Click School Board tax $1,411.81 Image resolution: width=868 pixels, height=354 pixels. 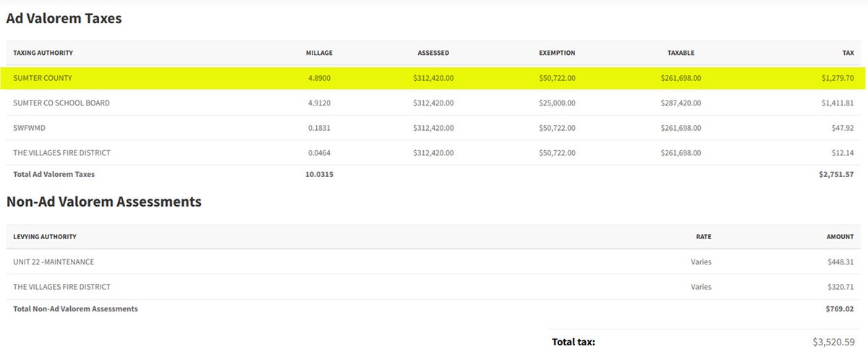pyautogui.click(x=836, y=103)
